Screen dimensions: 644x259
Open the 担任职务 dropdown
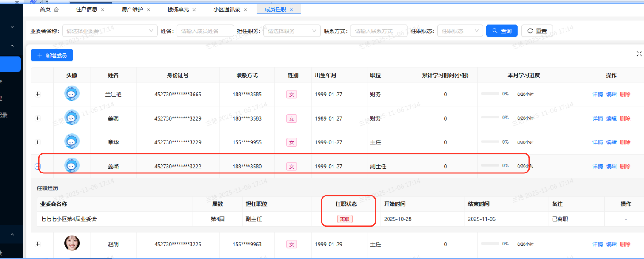(292, 31)
